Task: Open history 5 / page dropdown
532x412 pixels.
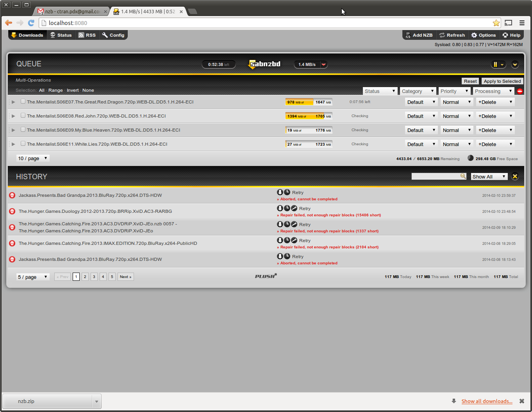Action: (33, 277)
